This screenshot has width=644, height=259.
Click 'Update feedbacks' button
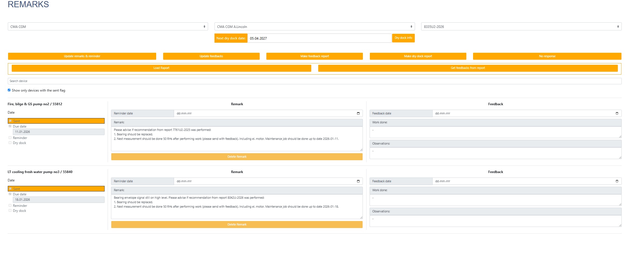(211, 56)
